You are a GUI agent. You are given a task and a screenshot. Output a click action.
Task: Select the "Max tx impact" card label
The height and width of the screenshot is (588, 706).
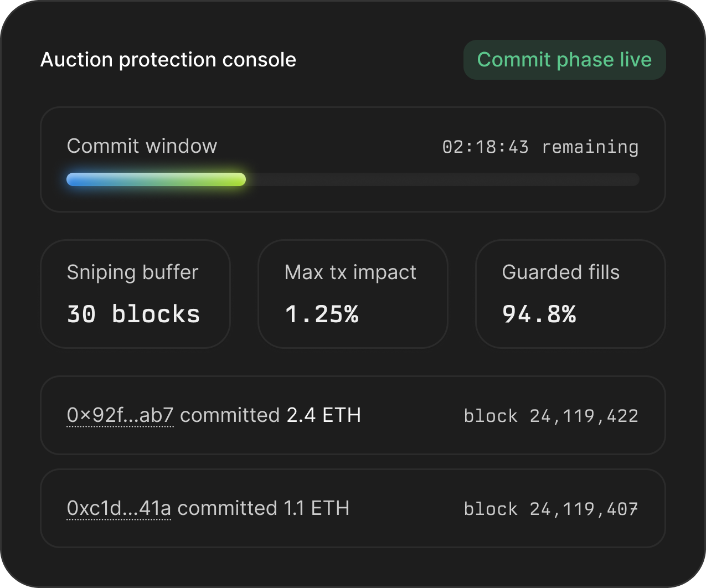click(x=350, y=272)
